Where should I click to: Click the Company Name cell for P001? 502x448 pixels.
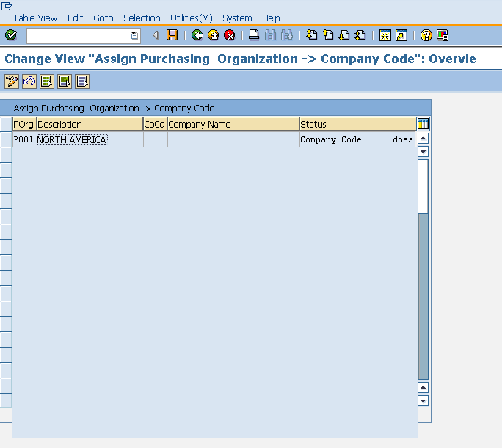pos(233,140)
